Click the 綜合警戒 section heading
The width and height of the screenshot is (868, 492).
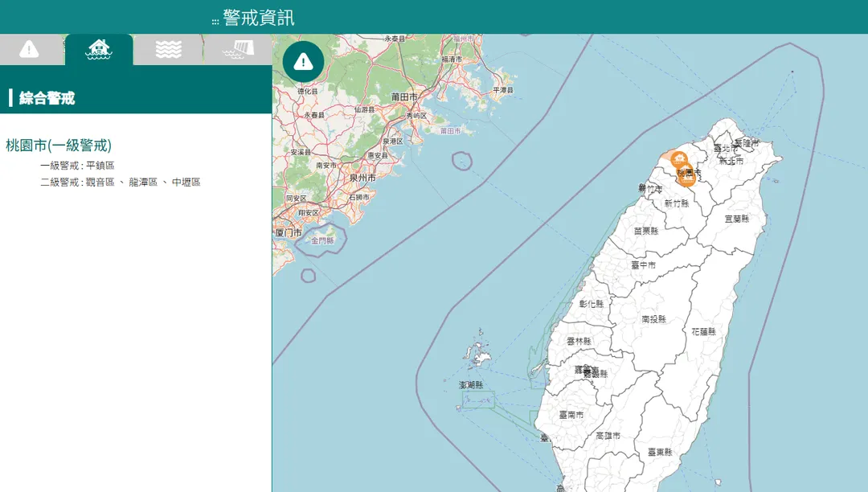point(47,98)
